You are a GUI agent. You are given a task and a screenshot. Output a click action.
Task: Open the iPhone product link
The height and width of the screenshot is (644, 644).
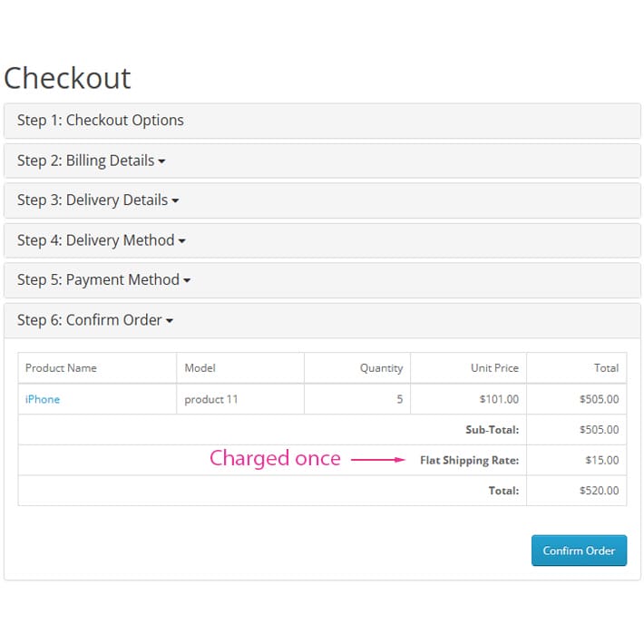click(43, 399)
